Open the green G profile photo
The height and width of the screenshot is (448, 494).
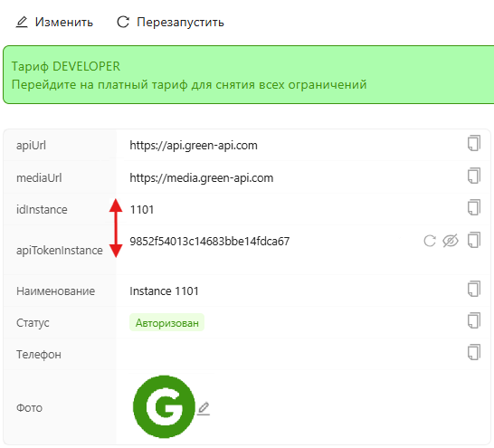point(164,406)
